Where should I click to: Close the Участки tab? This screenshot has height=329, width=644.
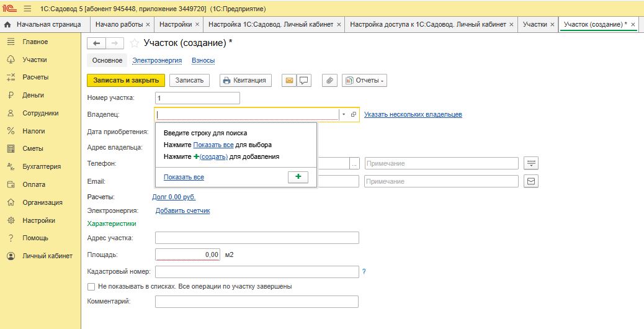pyautogui.click(x=552, y=25)
